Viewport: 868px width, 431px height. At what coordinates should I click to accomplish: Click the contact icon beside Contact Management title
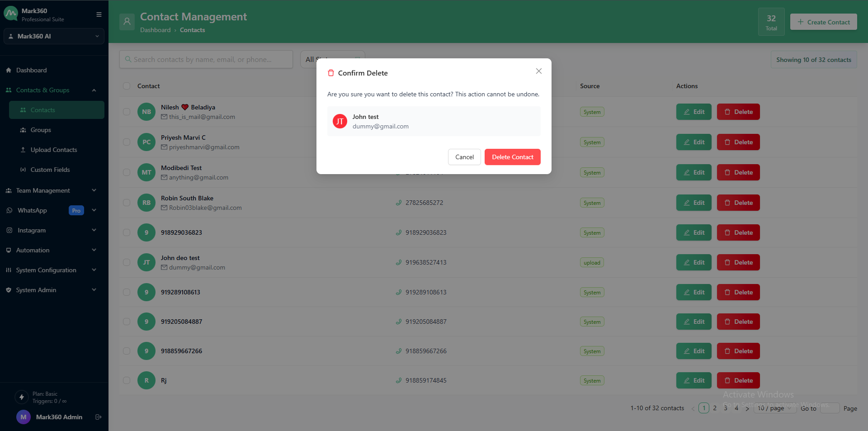pos(127,22)
